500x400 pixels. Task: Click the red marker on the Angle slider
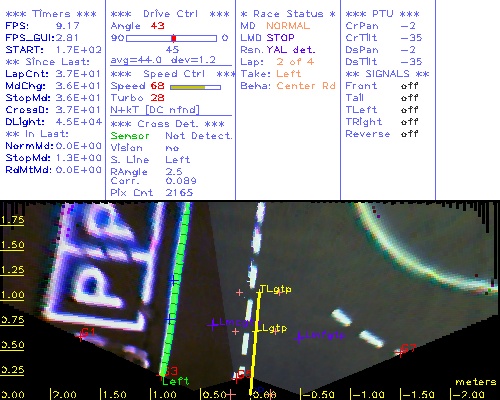(174, 38)
